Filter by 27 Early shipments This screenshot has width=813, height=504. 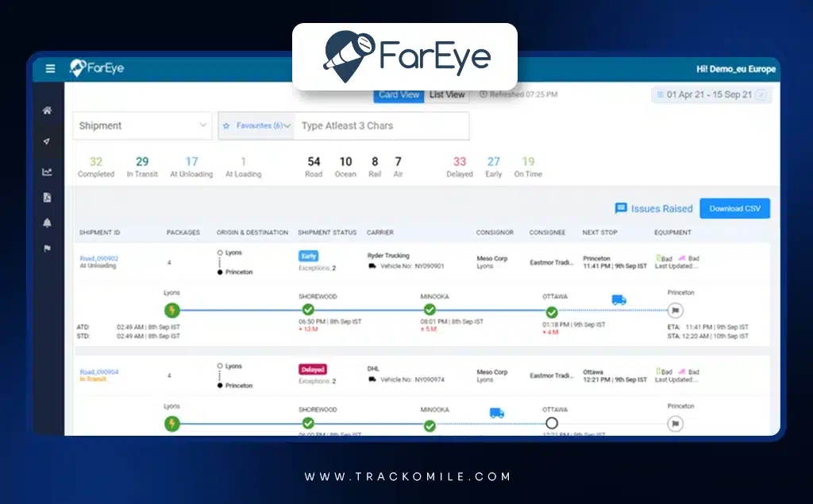(x=494, y=167)
